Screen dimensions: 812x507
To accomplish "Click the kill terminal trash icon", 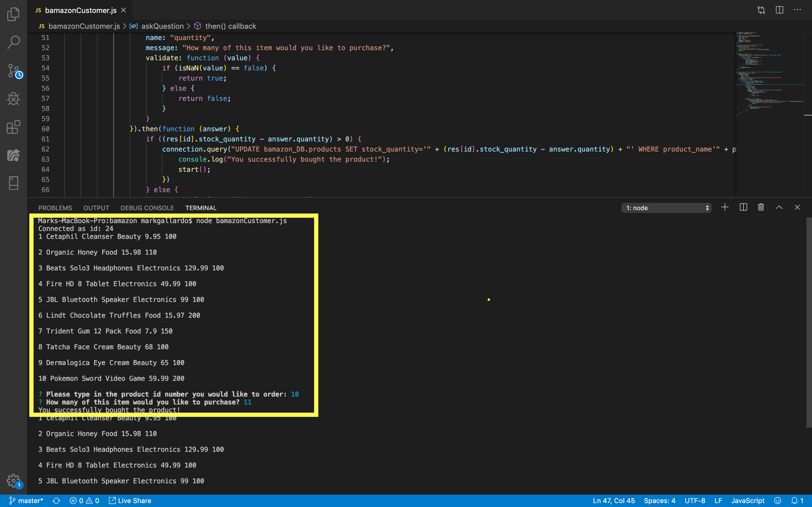I will pos(761,208).
